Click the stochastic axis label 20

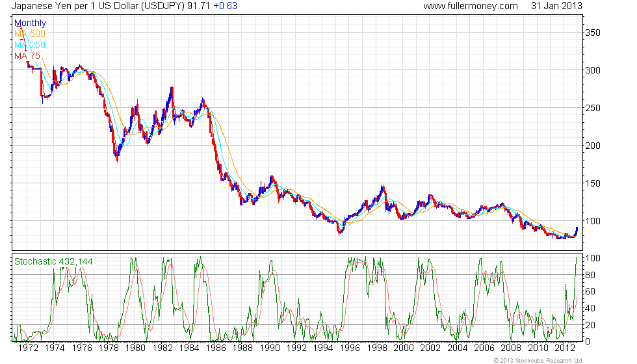pyautogui.click(x=590, y=325)
